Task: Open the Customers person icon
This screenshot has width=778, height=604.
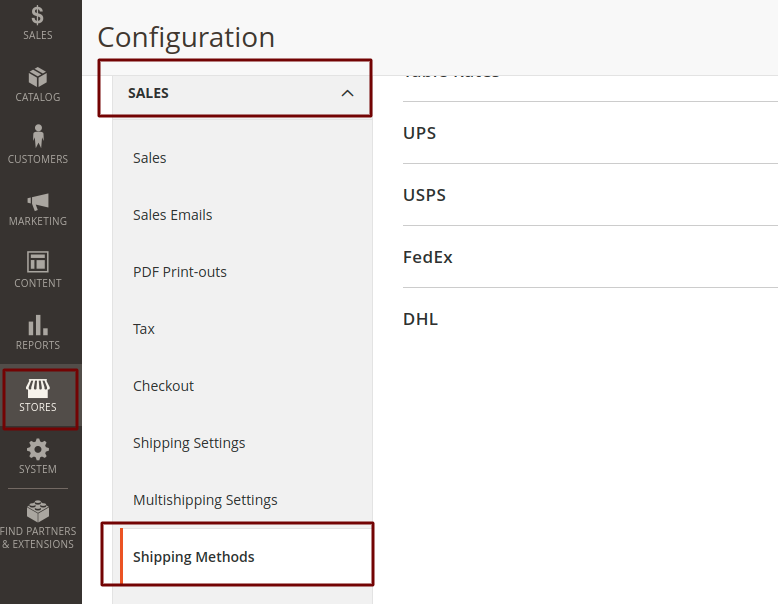Action: tap(38, 136)
